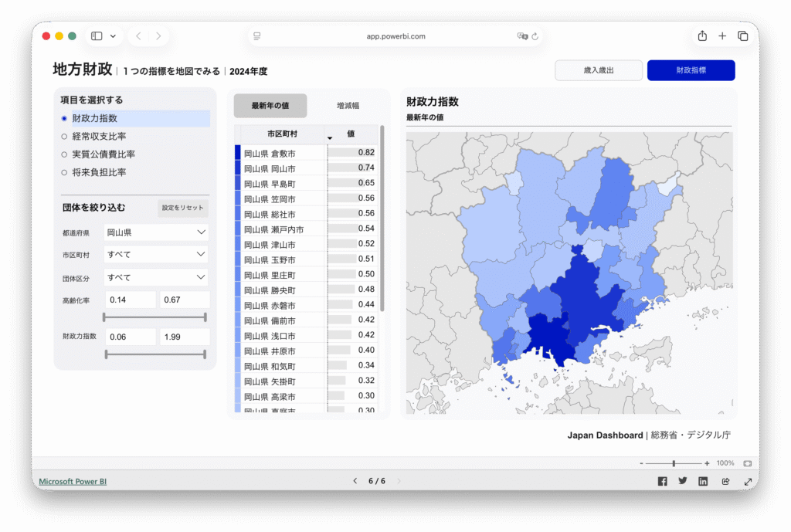Click the 高齢化率 minimum field 0.14
This screenshot has height=532, width=791.
130,300
